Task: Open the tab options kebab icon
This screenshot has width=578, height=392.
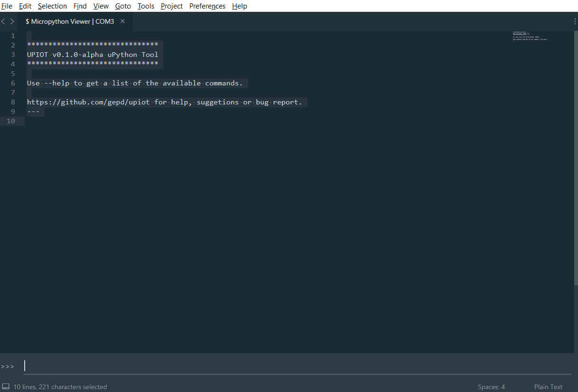Action: click(x=575, y=21)
